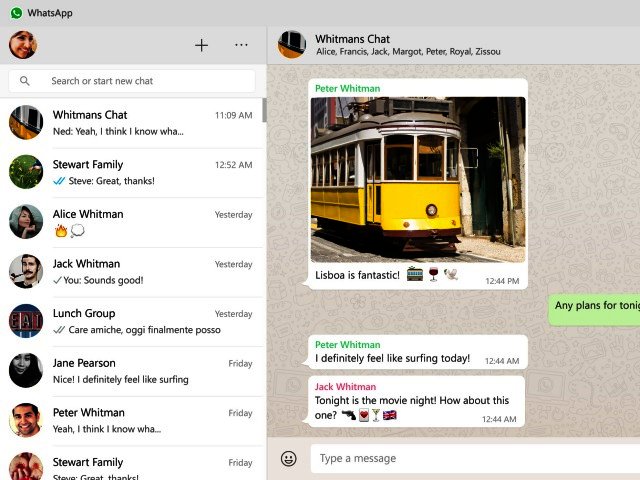640x480 pixels.
Task: Click the green 'Any plans for tonig' bubble
Action: click(594, 310)
